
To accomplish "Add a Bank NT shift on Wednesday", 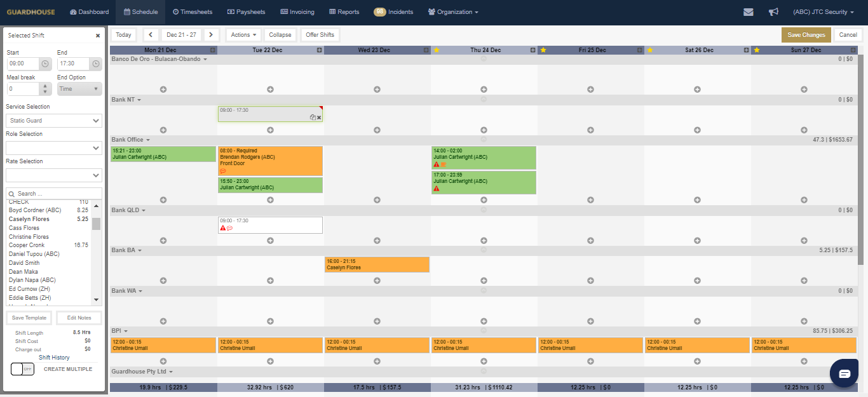I will (377, 130).
